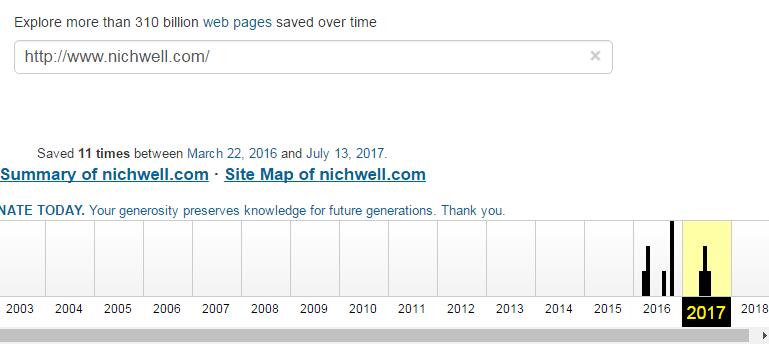Clear the URL field with the X icon

[x=595, y=56]
